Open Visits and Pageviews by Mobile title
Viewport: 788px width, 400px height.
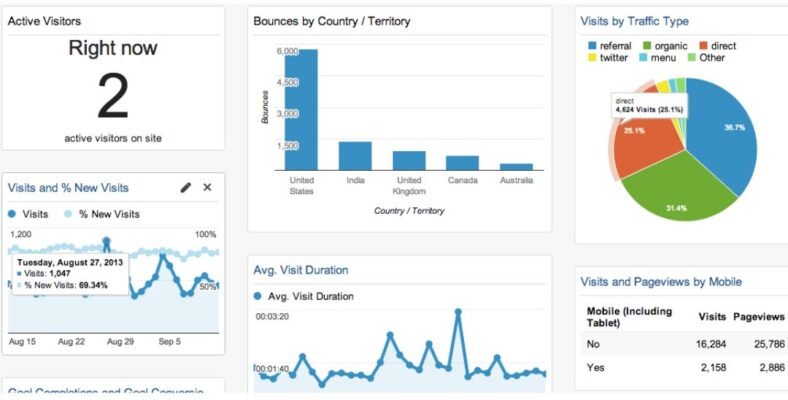click(661, 281)
